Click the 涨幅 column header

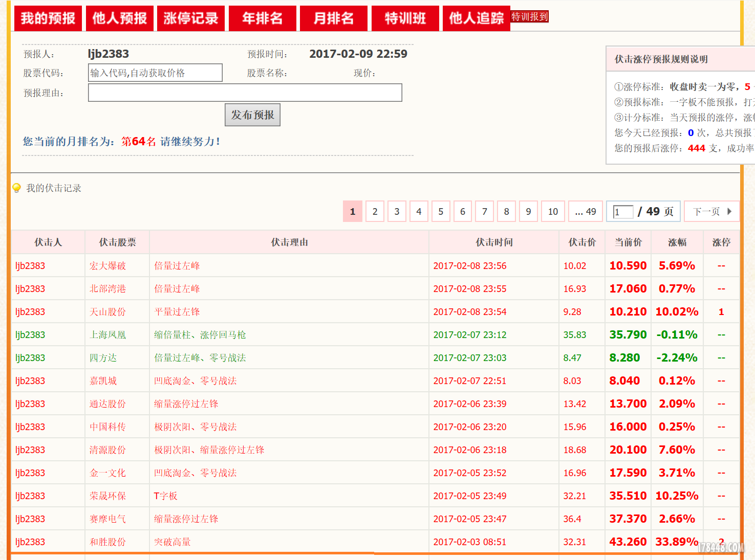click(x=677, y=242)
